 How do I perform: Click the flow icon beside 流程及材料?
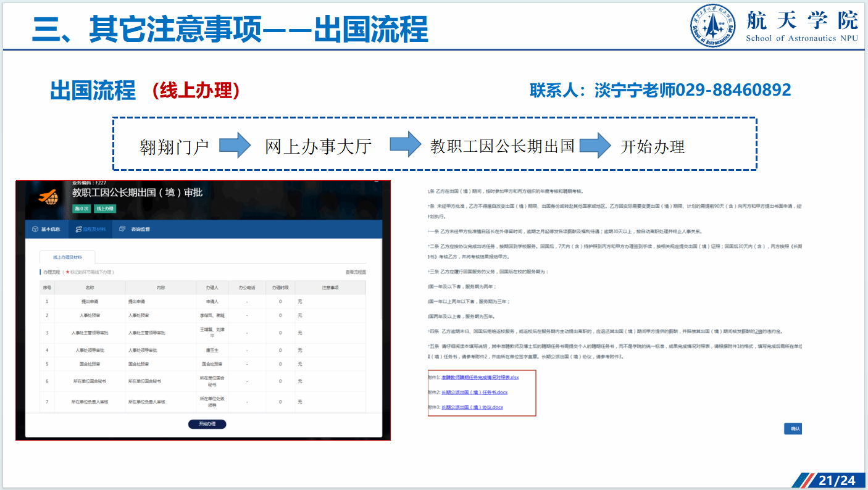coord(78,229)
